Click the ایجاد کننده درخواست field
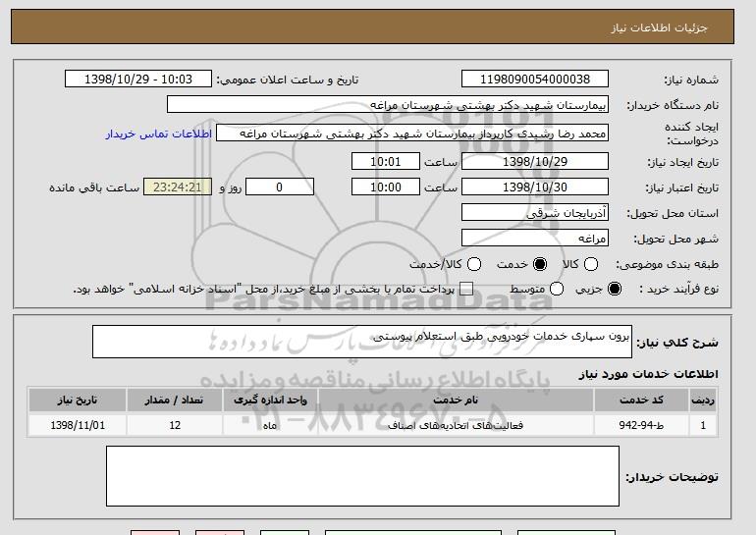This screenshot has width=756, height=535. coord(412,134)
